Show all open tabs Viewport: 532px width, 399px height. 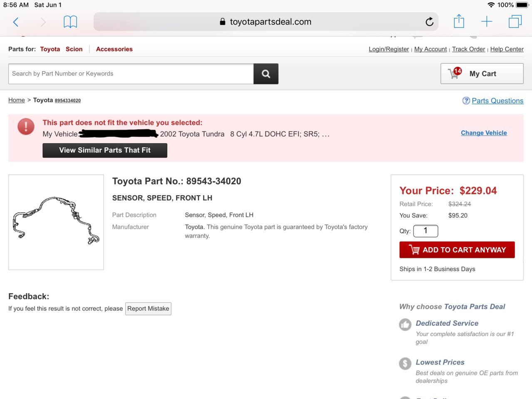coord(515,22)
